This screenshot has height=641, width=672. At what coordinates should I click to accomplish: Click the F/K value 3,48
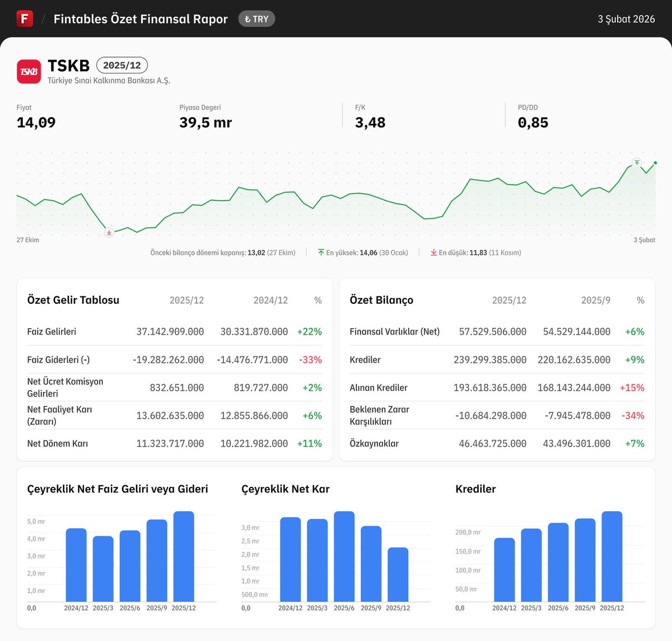[370, 123]
